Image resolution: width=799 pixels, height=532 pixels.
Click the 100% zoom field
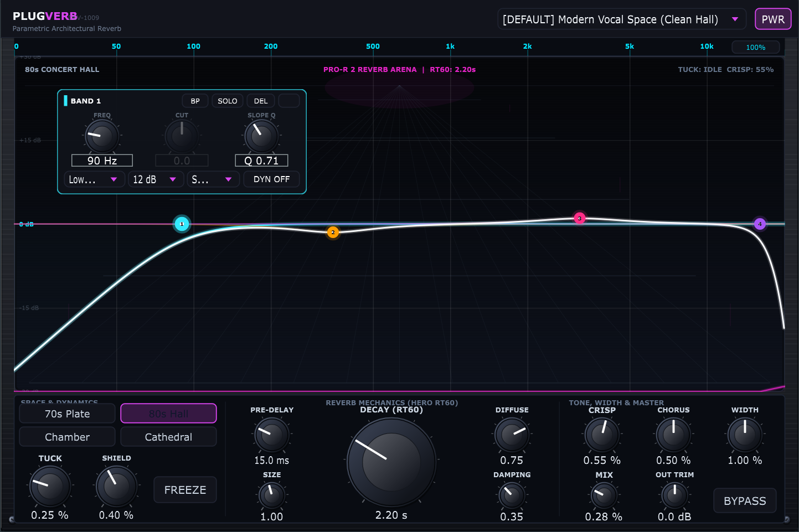(756, 48)
